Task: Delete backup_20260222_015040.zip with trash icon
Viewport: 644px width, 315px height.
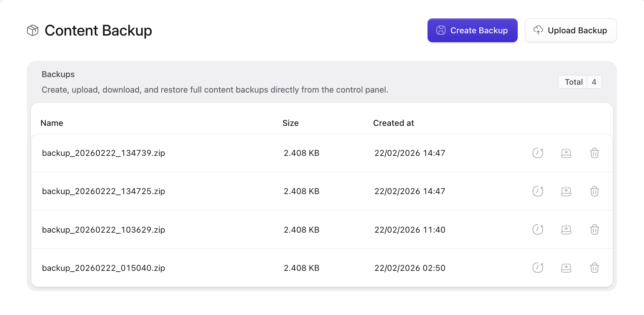Action: click(595, 268)
